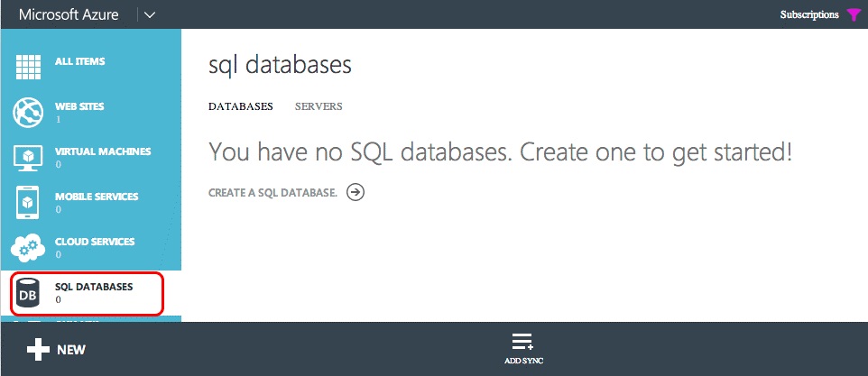The height and width of the screenshot is (376, 868).
Task: Select the Web Sites globe icon
Action: click(28, 113)
